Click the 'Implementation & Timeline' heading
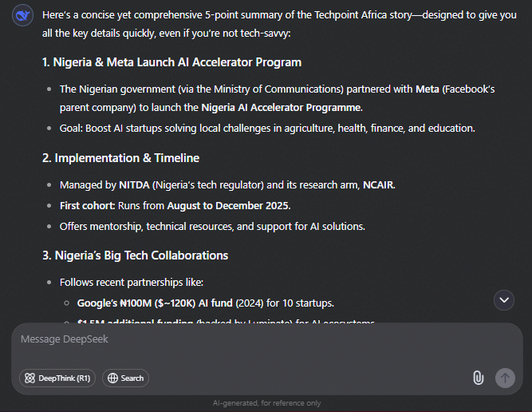The width and height of the screenshot is (532, 412). 120,158
